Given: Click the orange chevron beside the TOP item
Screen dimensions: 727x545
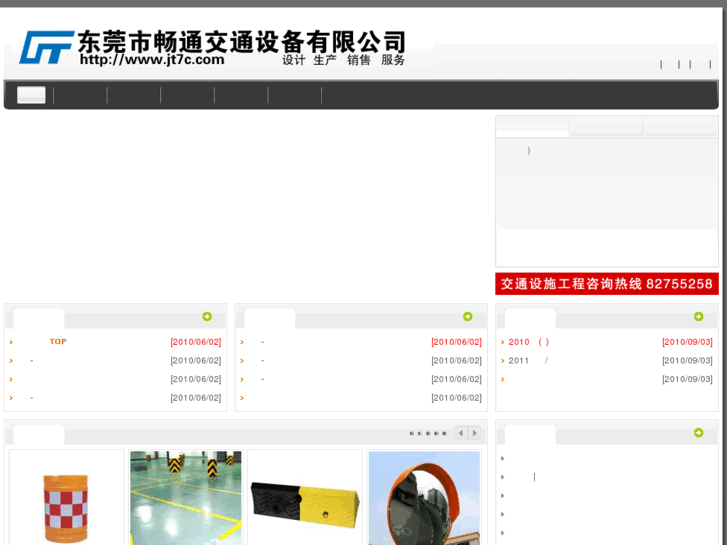Looking at the screenshot, I should [11, 342].
